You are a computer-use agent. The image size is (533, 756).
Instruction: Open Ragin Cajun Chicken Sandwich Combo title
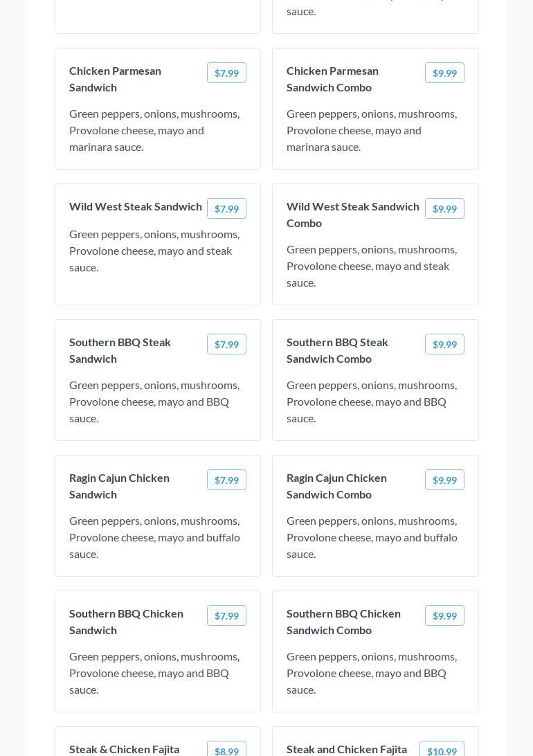point(336,486)
